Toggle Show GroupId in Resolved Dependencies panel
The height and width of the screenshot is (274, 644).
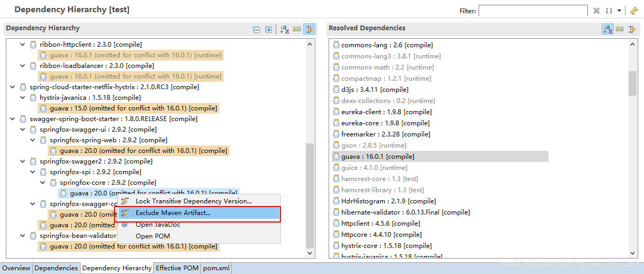click(x=619, y=29)
